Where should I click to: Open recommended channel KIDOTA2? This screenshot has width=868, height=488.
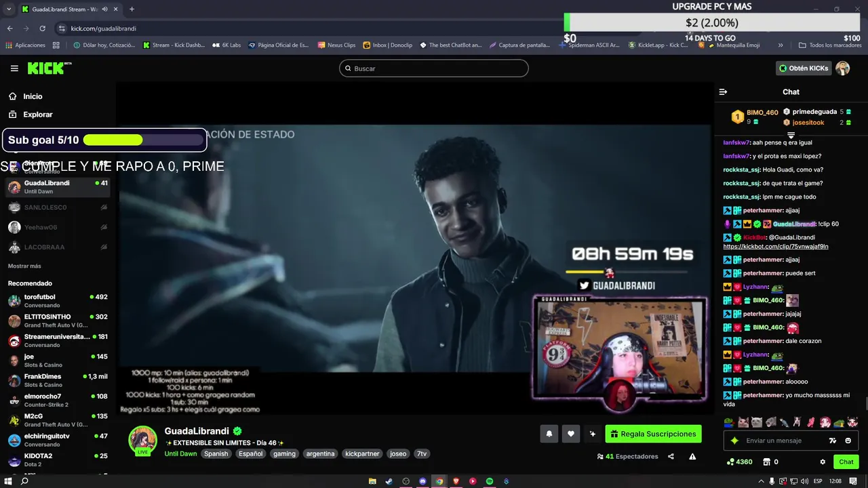(x=57, y=460)
